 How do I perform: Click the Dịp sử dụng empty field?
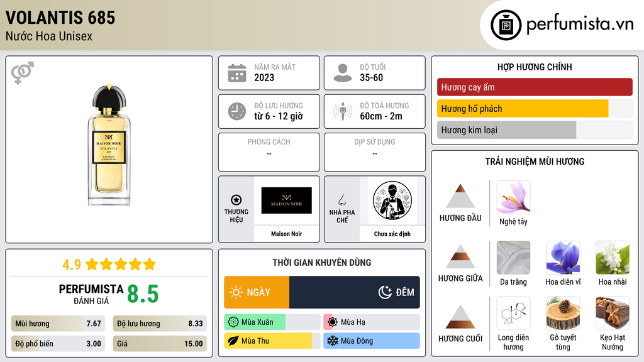click(375, 152)
